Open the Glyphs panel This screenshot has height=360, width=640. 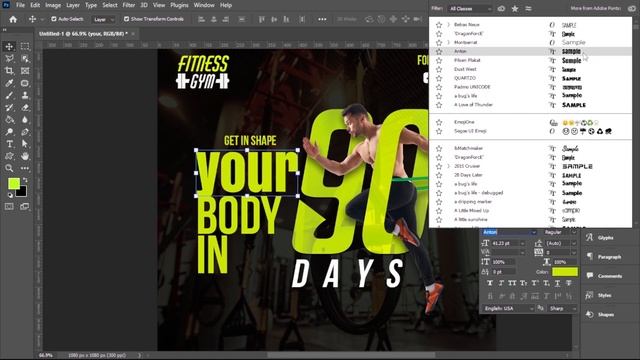pyautogui.click(x=605, y=238)
